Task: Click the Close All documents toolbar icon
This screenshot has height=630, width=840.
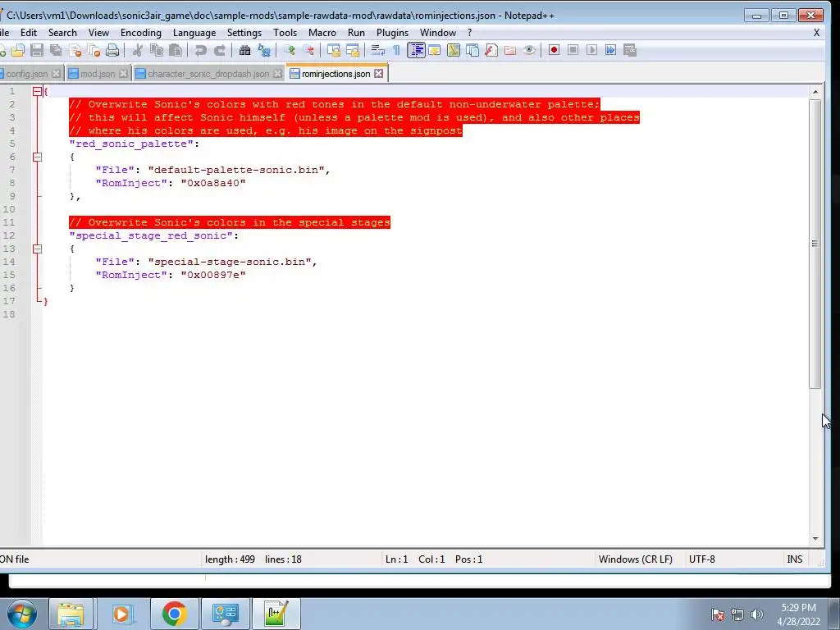Action: click(94, 50)
